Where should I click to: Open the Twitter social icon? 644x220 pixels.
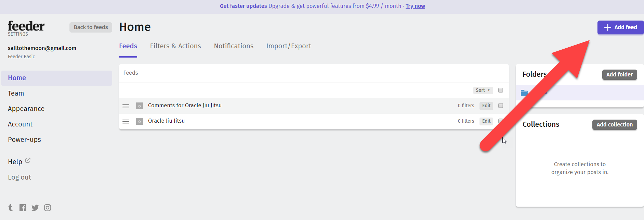point(35,208)
